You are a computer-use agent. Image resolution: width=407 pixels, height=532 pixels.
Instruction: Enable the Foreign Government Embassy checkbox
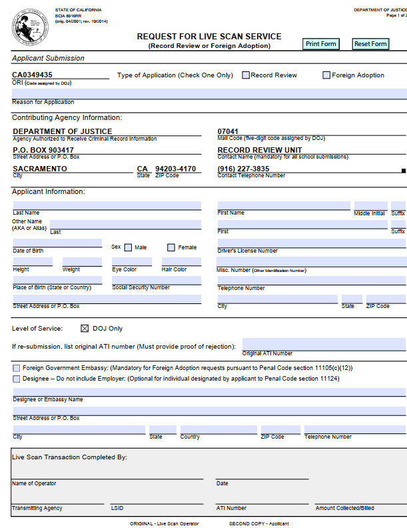tap(16, 368)
